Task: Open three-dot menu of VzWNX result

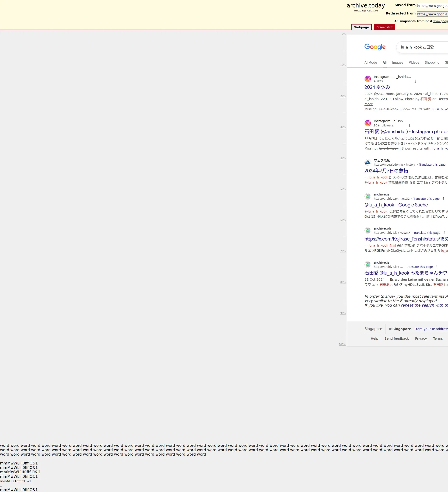Action: [444, 233]
